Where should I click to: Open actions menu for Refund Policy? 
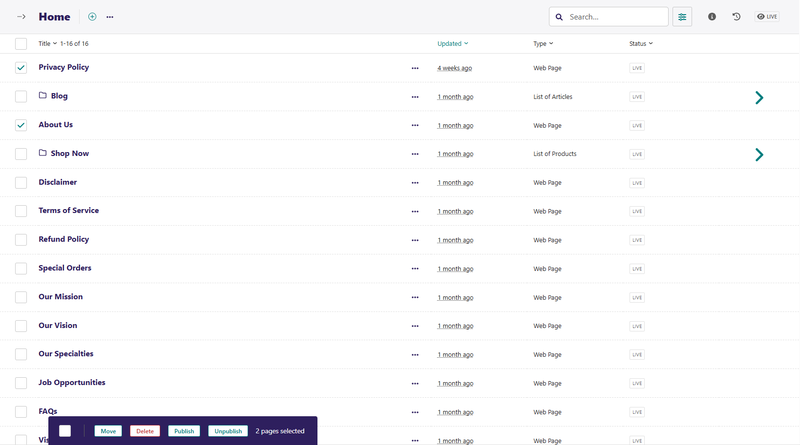[415, 240]
